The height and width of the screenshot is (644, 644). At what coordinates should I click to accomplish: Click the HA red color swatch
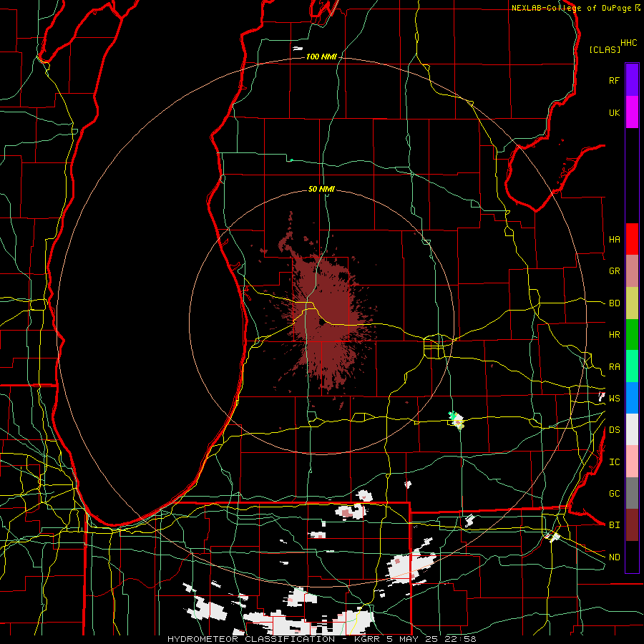632,239
